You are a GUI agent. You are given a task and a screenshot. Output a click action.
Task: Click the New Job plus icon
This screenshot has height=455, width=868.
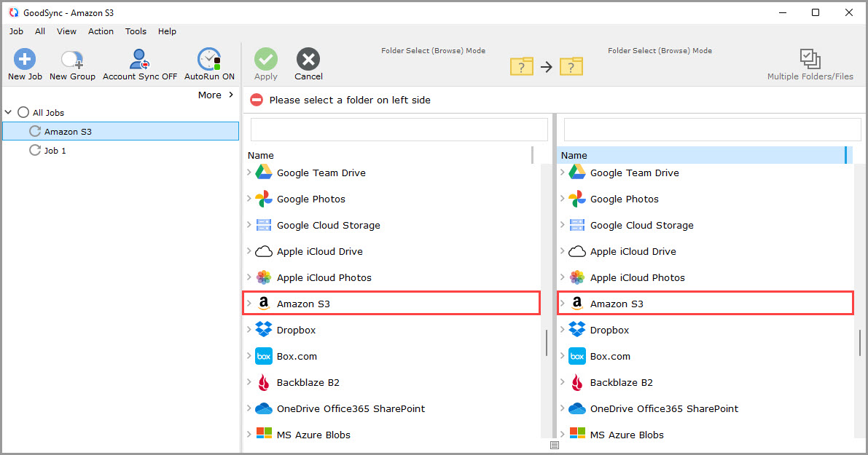(x=25, y=59)
